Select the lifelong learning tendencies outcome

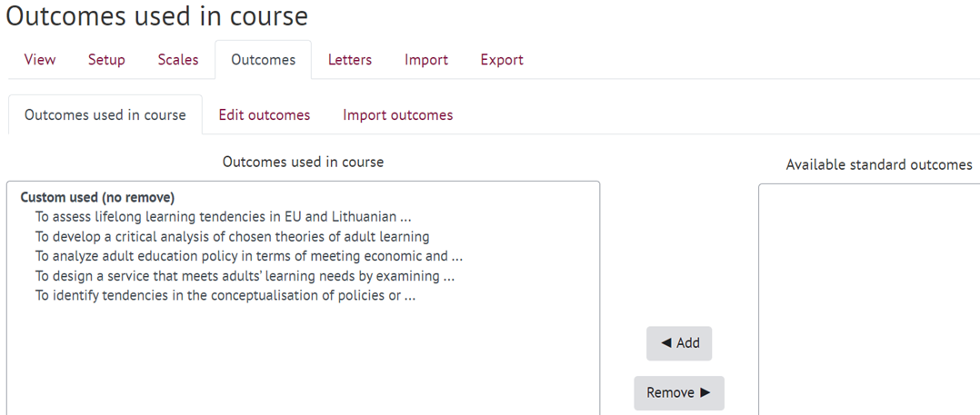[223, 217]
